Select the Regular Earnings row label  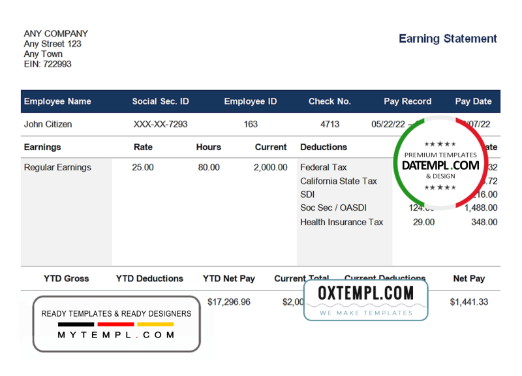pos(57,167)
